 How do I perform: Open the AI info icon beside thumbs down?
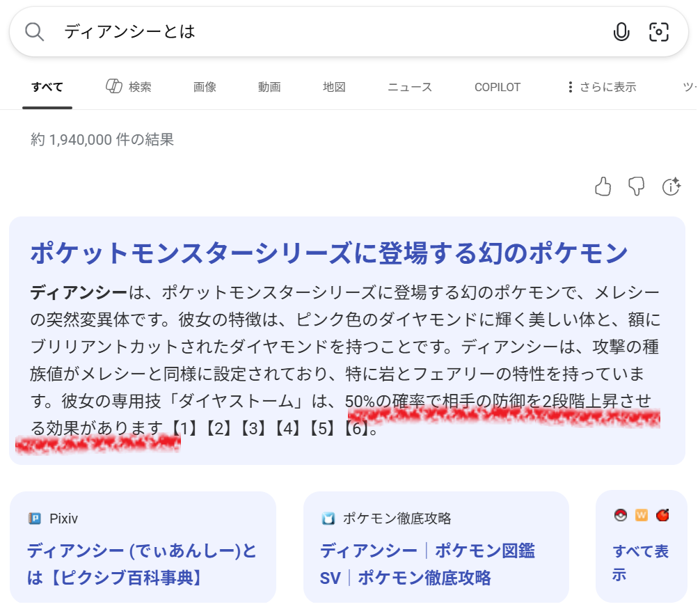671,186
